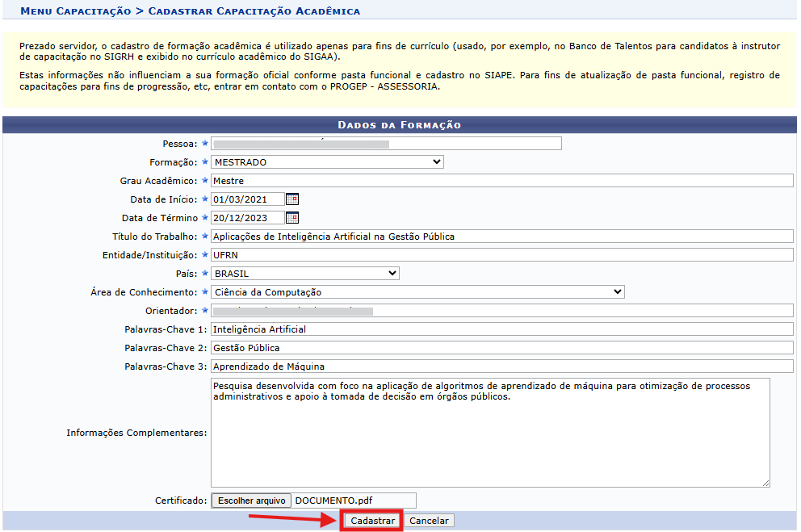
Task: Click the Cadastrar button
Action: point(372,521)
